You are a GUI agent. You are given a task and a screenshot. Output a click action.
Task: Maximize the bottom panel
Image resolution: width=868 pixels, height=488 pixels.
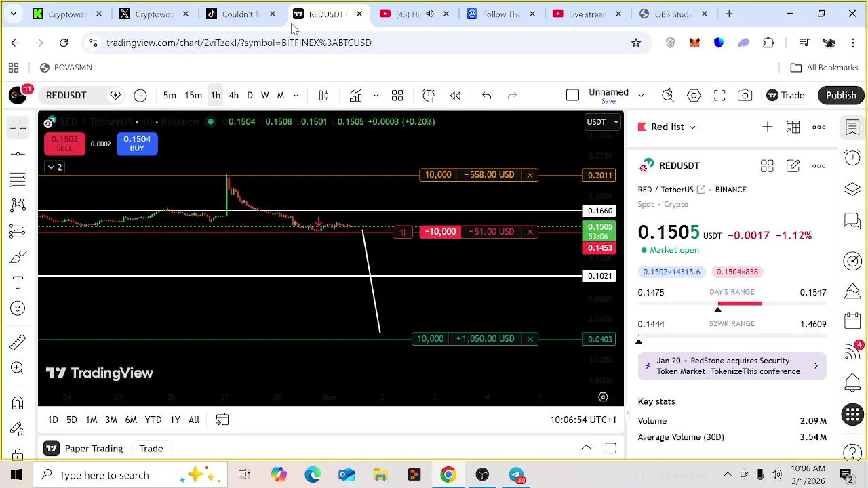[x=610, y=448]
